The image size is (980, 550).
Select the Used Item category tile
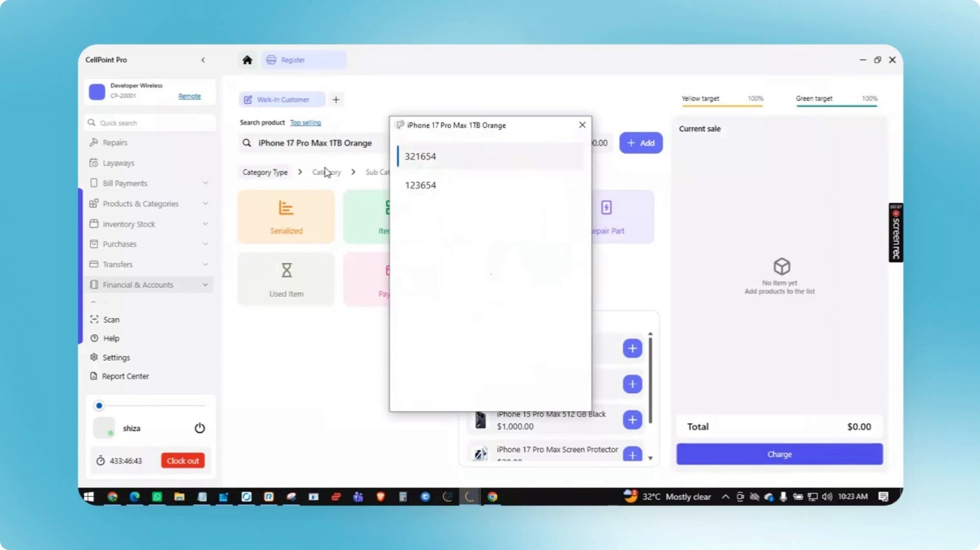click(286, 279)
